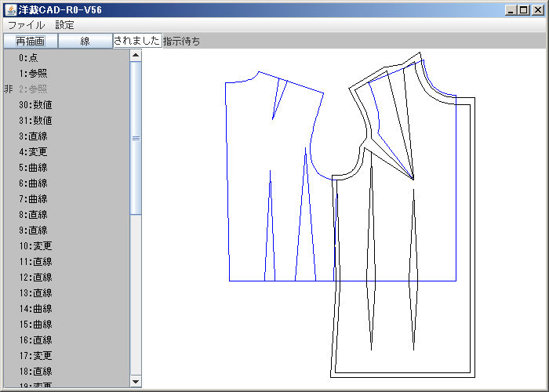
Task: Select list row 14:曲線
Action: (x=67, y=309)
